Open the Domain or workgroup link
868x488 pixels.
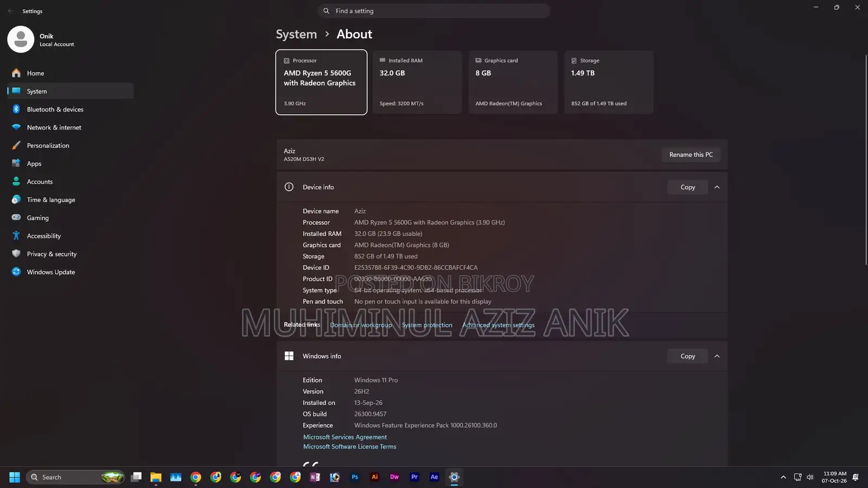[361, 325]
